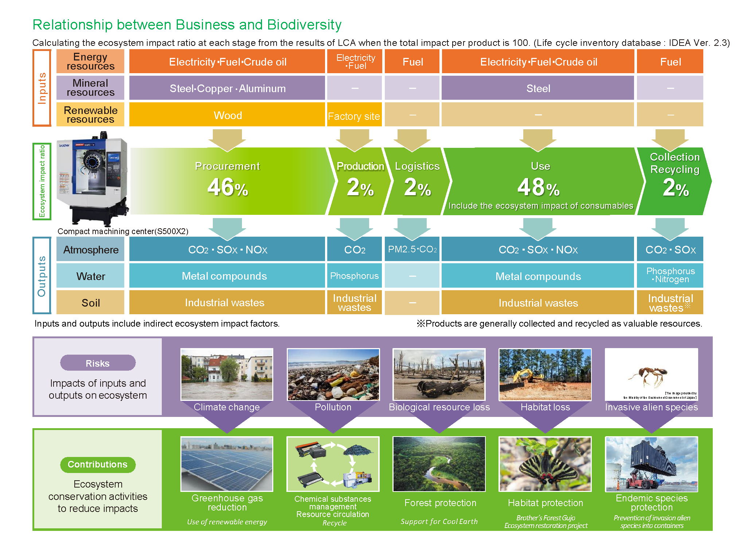Click the recycling cycle Resource circulation image
Image resolution: width=747 pixels, height=560 pixels.
pos(333,464)
